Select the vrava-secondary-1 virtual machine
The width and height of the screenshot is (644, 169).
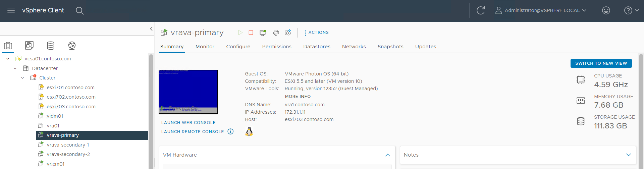[x=68, y=145]
